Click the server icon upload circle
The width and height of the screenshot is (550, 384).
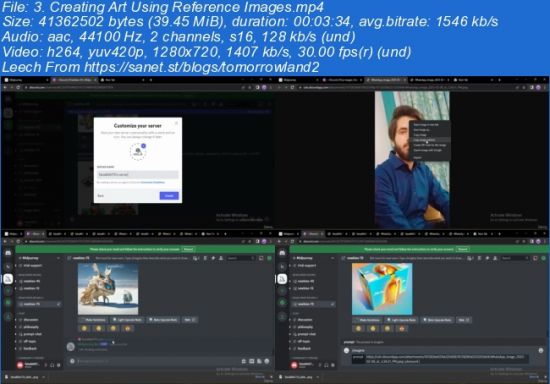tap(138, 151)
